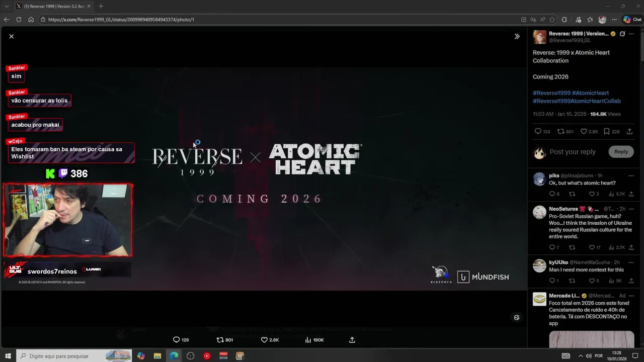Open OBS Studio from the taskbar
The width and height of the screenshot is (644, 362).
click(x=190, y=356)
